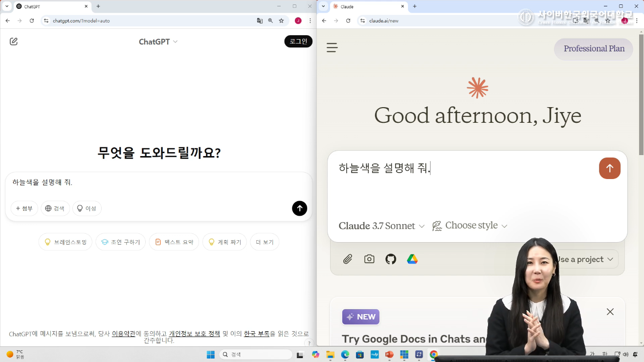This screenshot has width=644, height=362.
Task: Open the ChatGPT model selector dropdown
Action: (158, 42)
